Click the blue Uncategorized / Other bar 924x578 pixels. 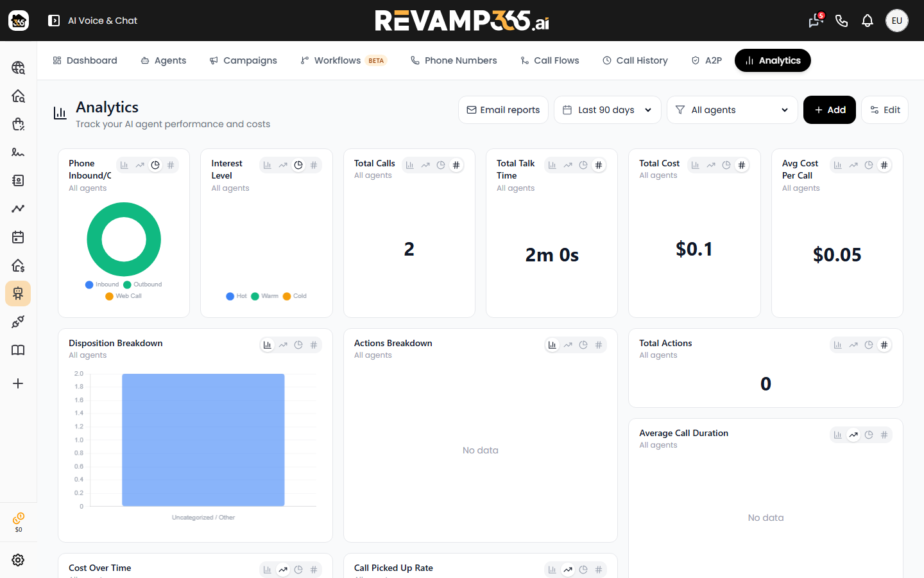coord(203,440)
